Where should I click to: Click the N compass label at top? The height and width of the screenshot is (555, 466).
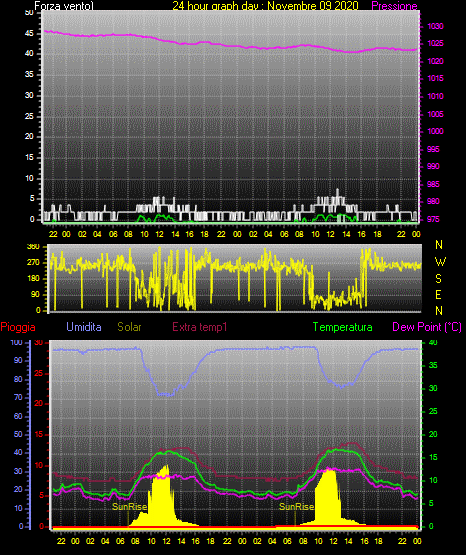point(439,245)
